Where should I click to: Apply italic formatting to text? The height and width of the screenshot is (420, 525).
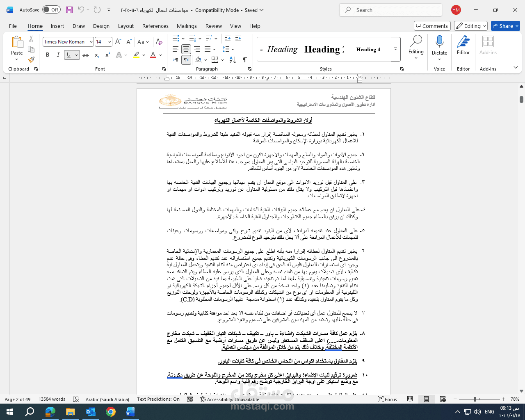click(57, 55)
